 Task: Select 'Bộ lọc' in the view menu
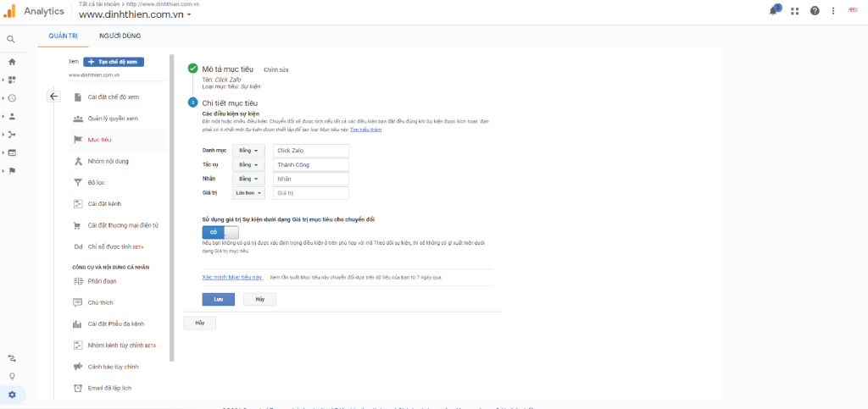coord(96,182)
